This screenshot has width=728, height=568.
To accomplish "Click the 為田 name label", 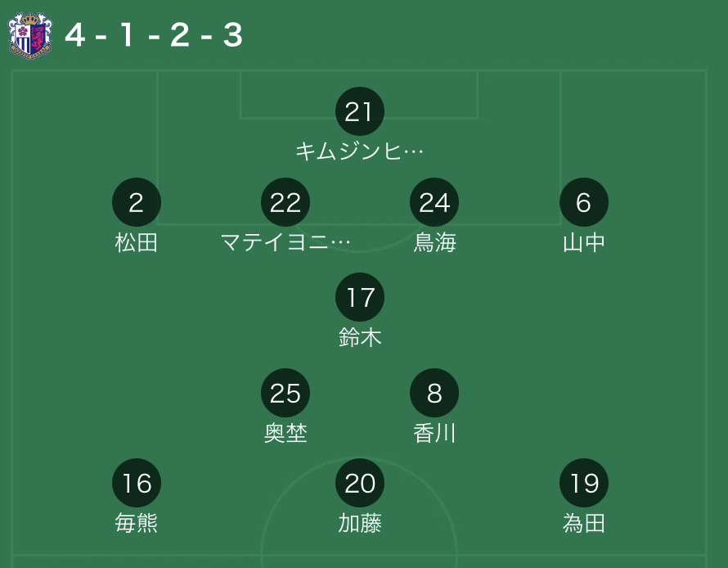I will coord(584,524).
